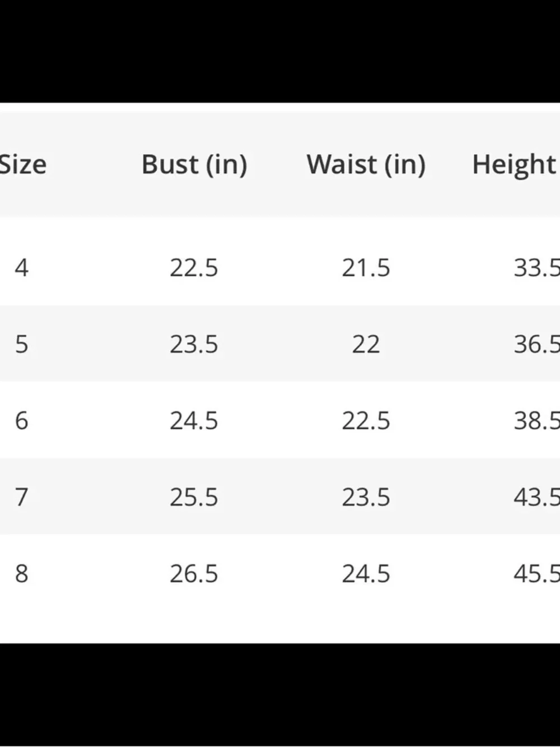Click the 23.5 waist value for size 7
Viewport: 560px width, 747px height.
coord(366,497)
